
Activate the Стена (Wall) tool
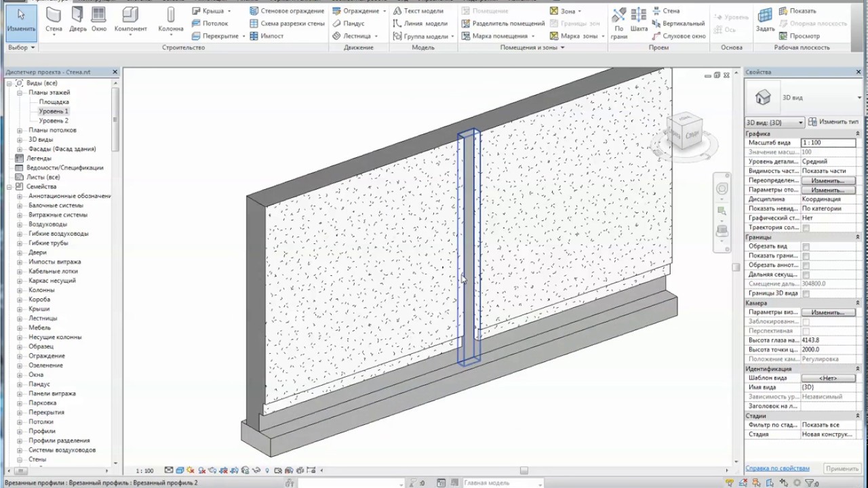click(x=54, y=22)
